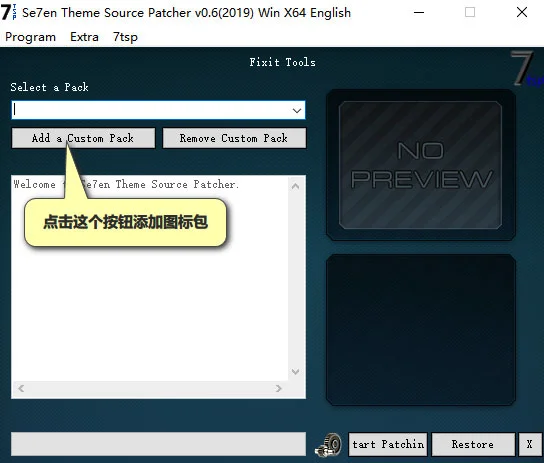Open the Extra menu
The image size is (544, 463).
coord(84,37)
